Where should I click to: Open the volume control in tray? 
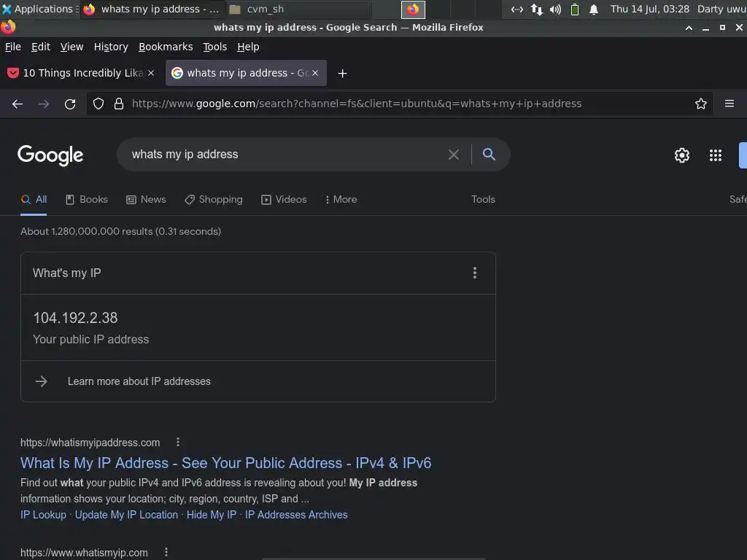coord(555,9)
